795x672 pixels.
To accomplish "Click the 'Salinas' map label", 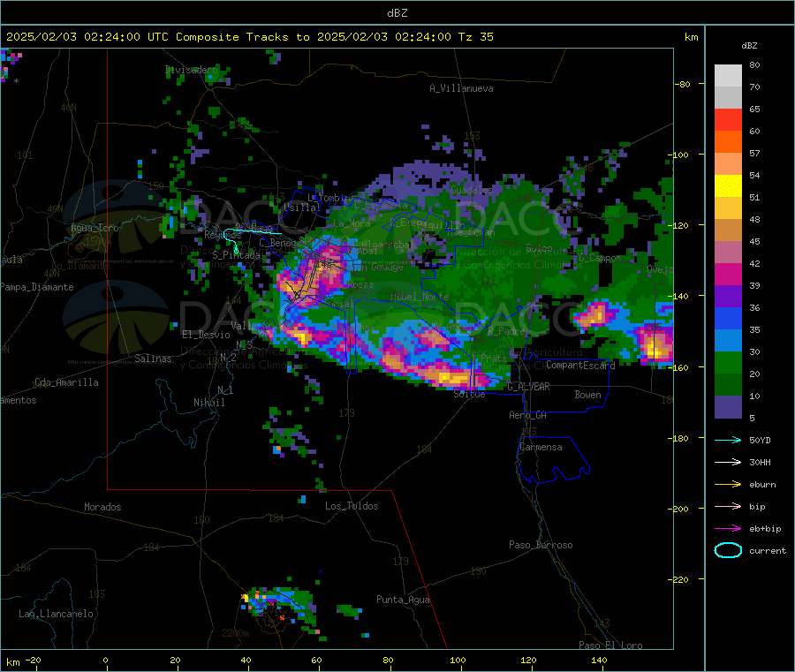I will [153, 359].
